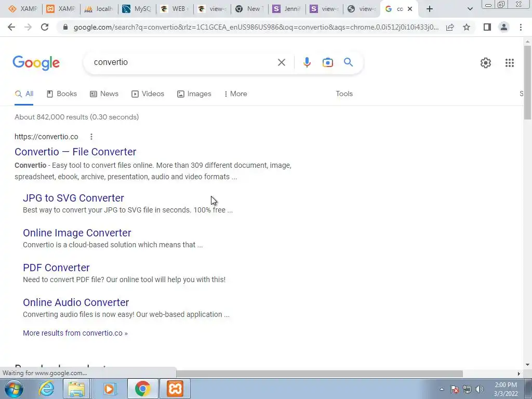The image size is (532, 399).
Task: Click About 842,000 results text
Action: tap(77, 117)
